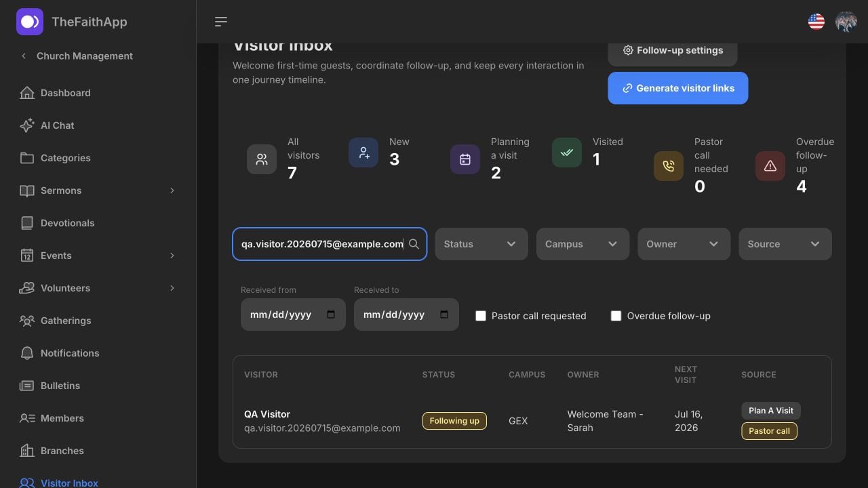
Task: Select the Planning a visit calendar icon
Action: click(465, 159)
